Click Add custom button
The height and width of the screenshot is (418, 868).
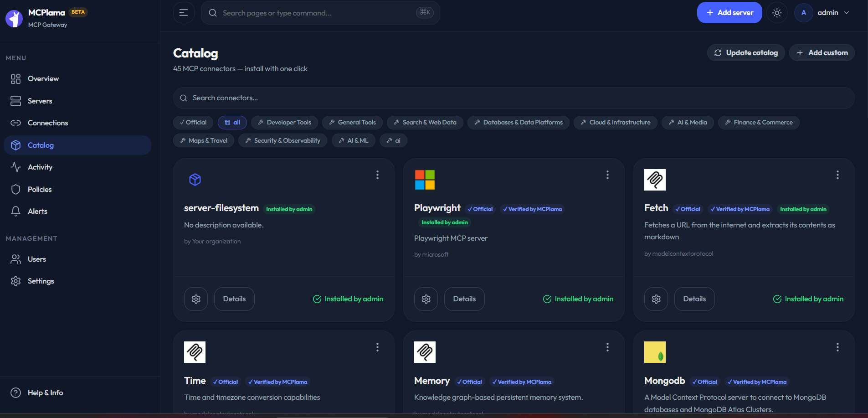click(822, 53)
